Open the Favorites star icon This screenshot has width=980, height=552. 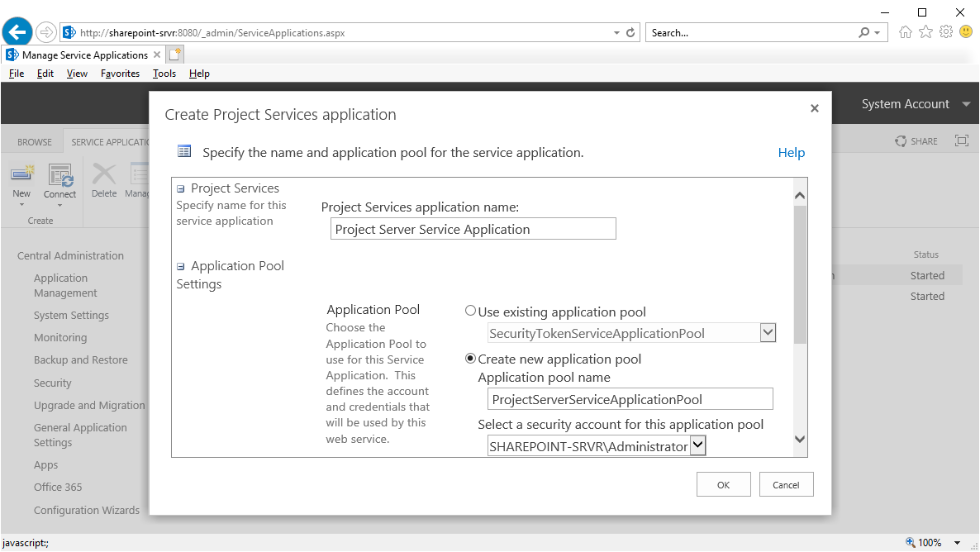(925, 32)
